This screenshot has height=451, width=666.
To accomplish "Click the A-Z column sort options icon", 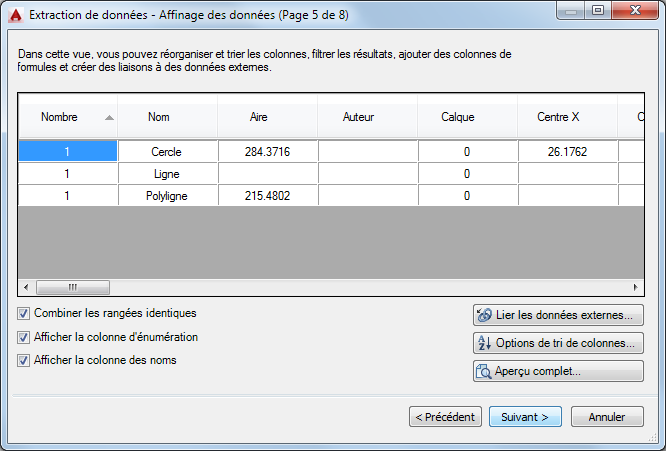I will point(484,343).
